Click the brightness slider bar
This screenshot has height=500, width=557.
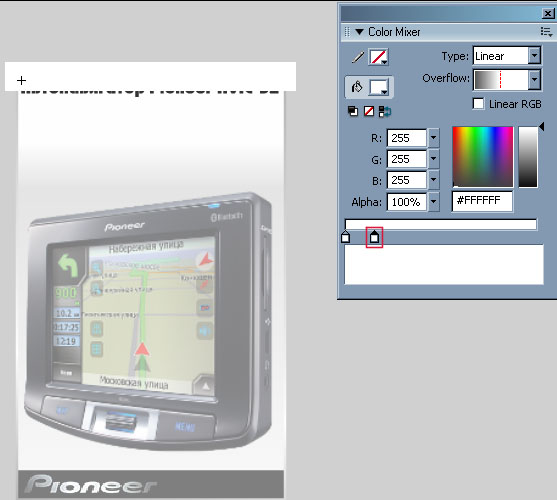pos(528,157)
